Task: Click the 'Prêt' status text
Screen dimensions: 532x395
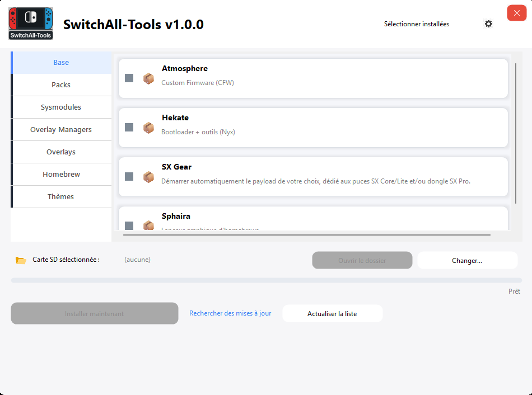Action: [x=514, y=291]
